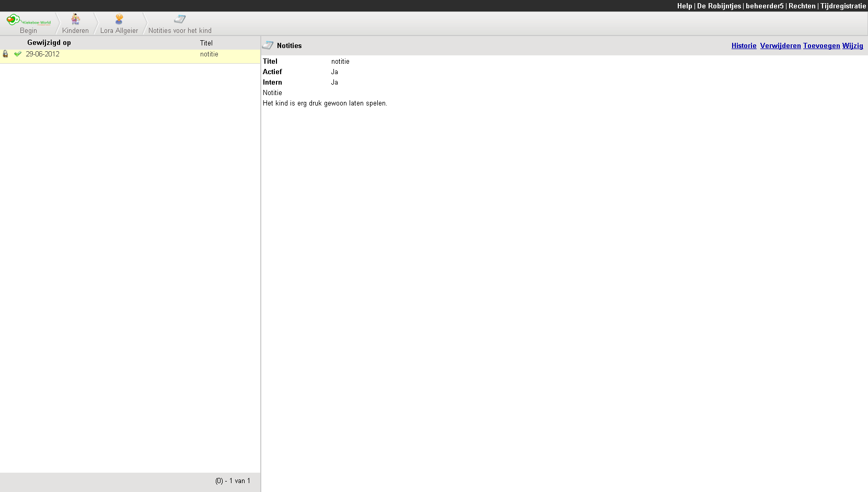Click the Notities panel header icon
The height and width of the screenshot is (492, 868).
point(268,45)
